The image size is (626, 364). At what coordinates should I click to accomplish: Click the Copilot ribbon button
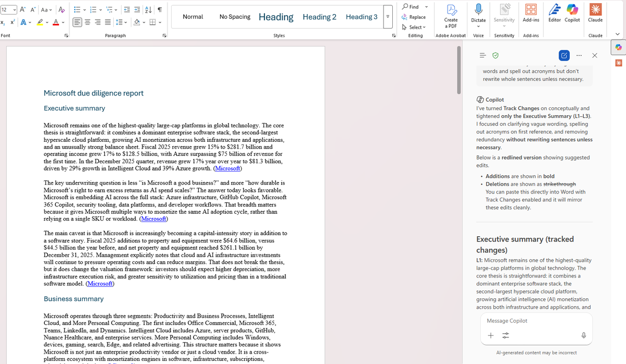[x=572, y=14]
